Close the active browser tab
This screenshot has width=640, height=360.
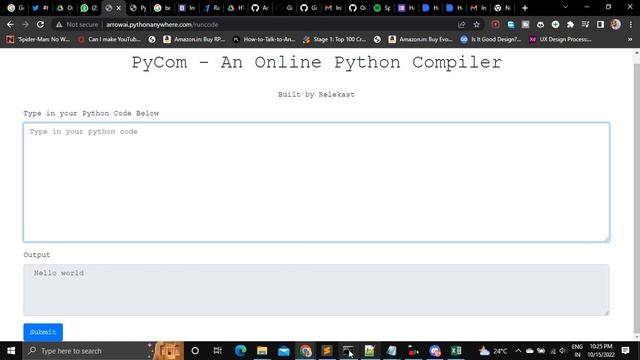tap(119, 8)
